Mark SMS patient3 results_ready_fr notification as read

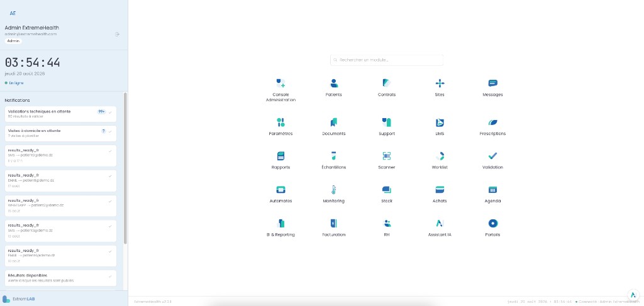[110, 226]
